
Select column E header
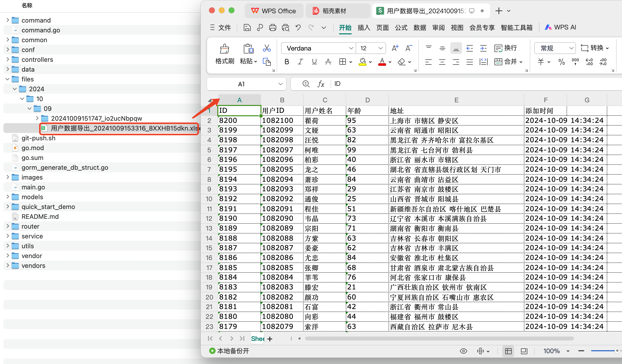[456, 100]
